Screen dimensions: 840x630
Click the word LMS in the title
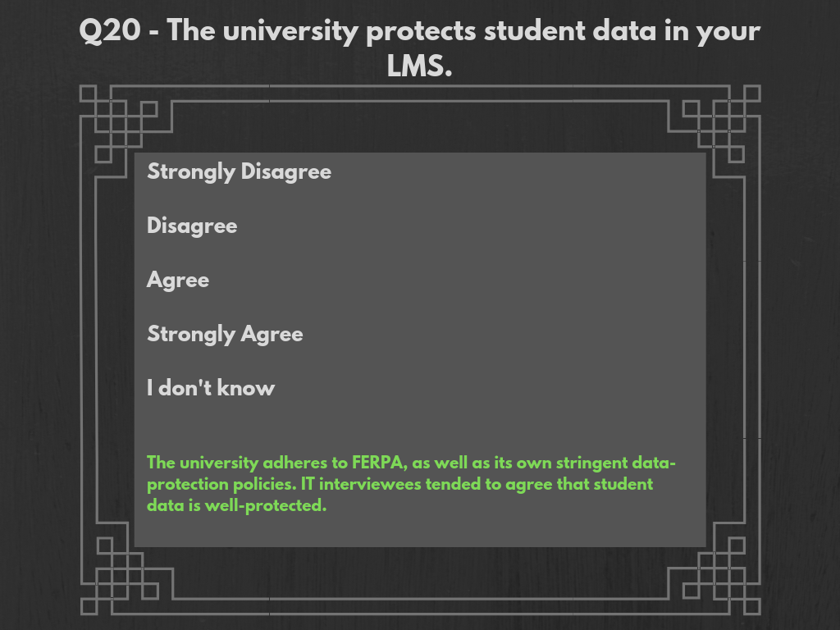pos(419,66)
